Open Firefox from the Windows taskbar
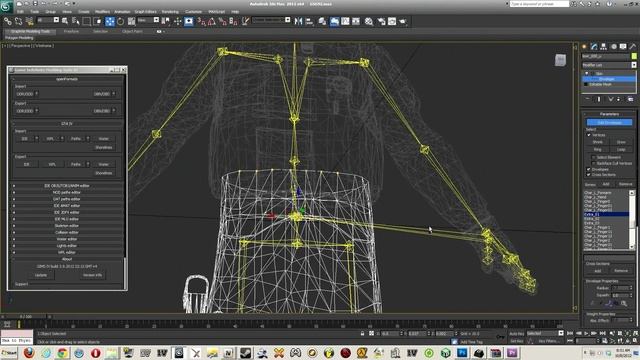 tap(29, 353)
